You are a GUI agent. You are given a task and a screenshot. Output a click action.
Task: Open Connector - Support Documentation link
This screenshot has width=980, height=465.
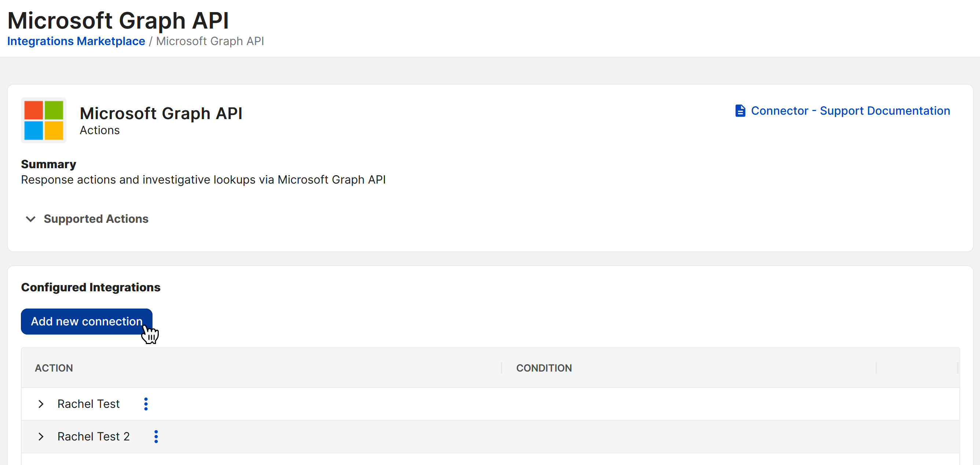tap(850, 111)
